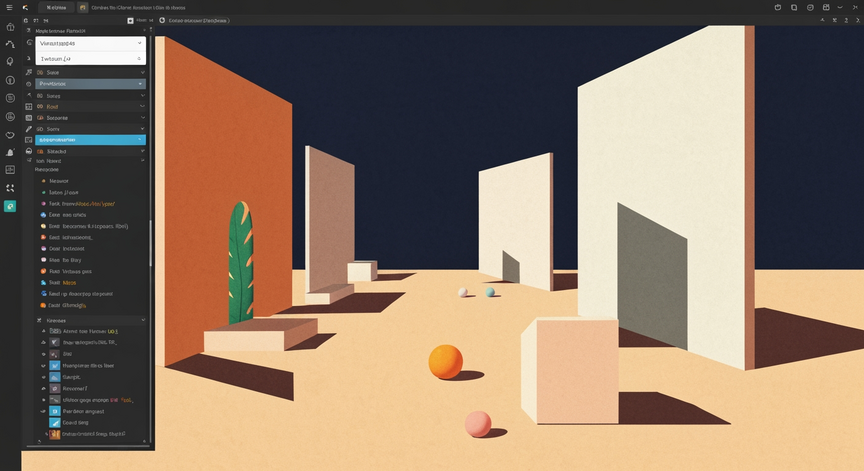
Task: Open the chevron-down menu in the top-right toolbar
Action: click(840, 7)
